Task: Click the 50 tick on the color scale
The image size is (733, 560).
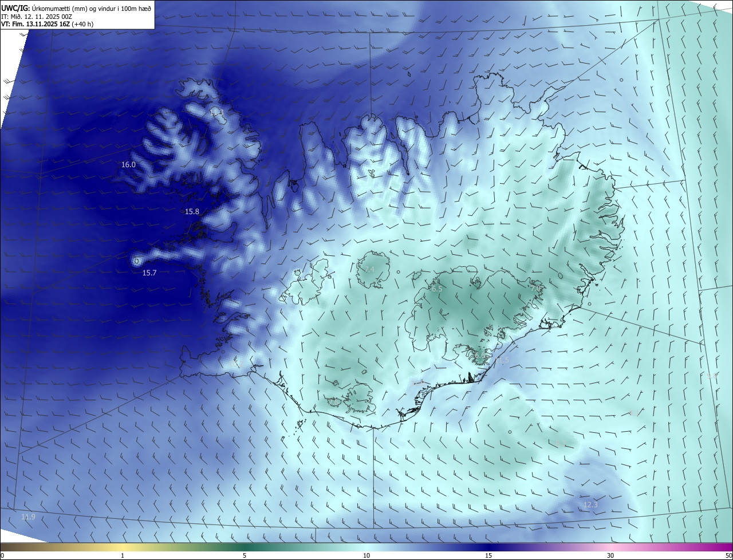Action: click(728, 556)
